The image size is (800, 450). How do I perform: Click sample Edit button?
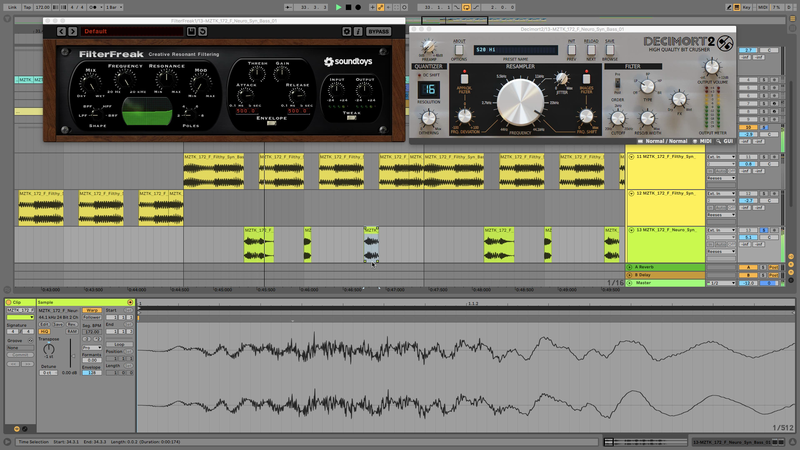pos(44,324)
